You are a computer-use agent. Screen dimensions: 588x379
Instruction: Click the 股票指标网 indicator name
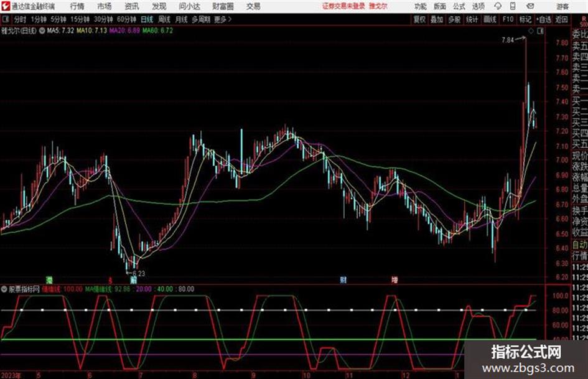[x=24, y=289]
